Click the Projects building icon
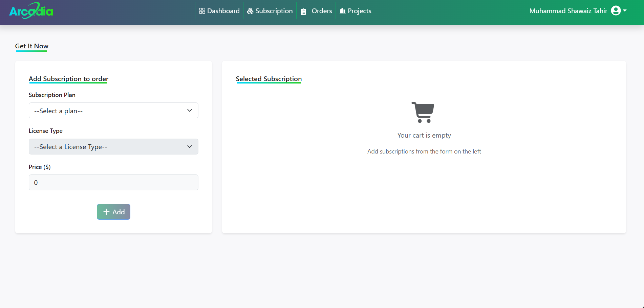Screen dimensions: 644x308 (343, 11)
